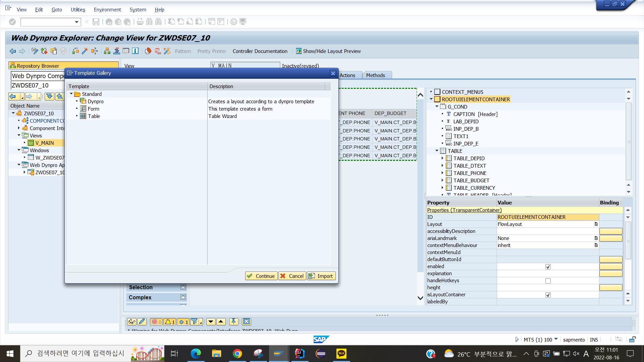Click the Activate magic wand icon
This screenshot has width=644, height=362.
[85, 51]
